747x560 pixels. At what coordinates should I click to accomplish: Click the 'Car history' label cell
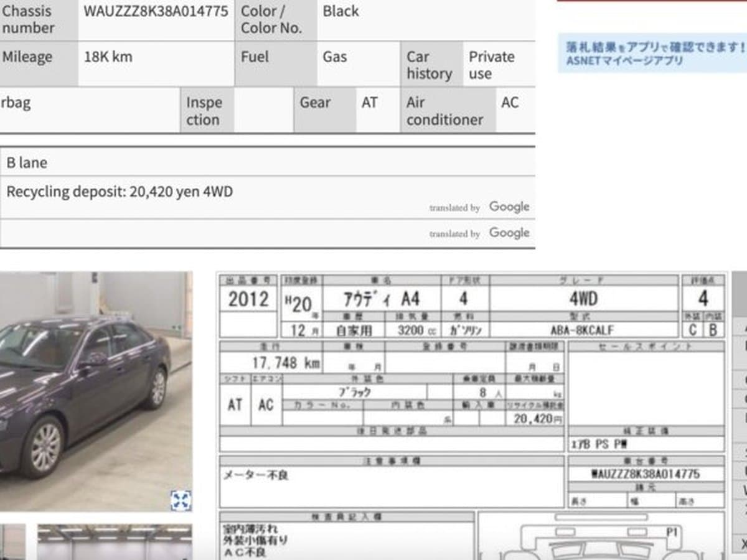pyautogui.click(x=432, y=65)
